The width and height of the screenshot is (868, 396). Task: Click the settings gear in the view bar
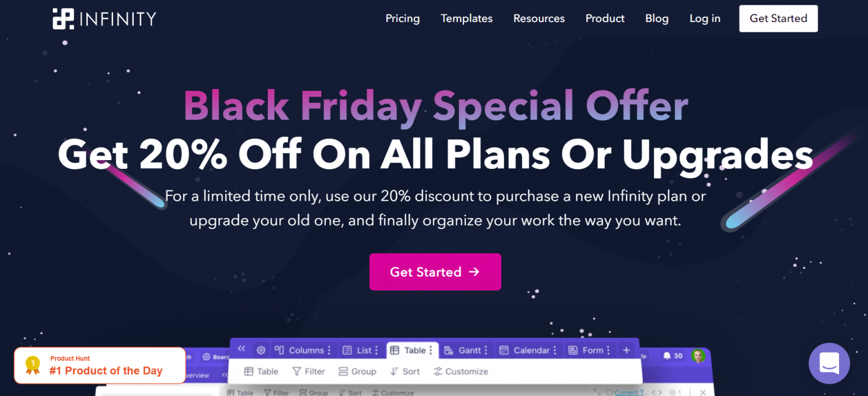(x=261, y=350)
